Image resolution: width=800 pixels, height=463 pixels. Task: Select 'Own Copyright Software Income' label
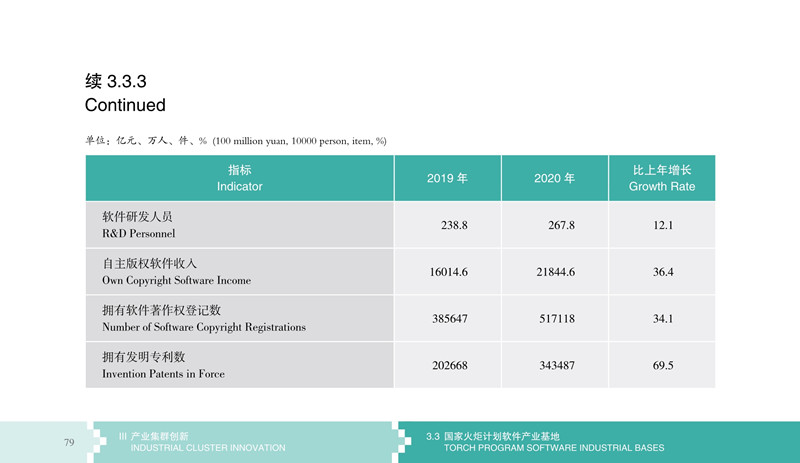click(177, 280)
